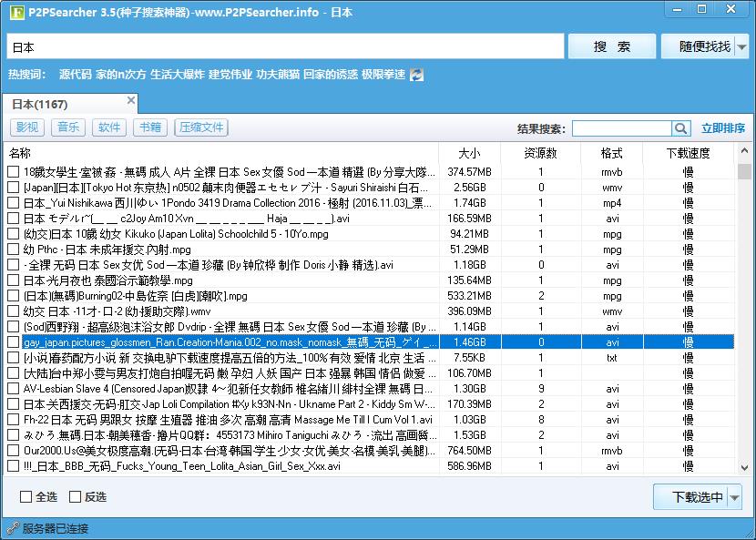
Task: Click the magnifier icon for result search
Action: coord(681,128)
